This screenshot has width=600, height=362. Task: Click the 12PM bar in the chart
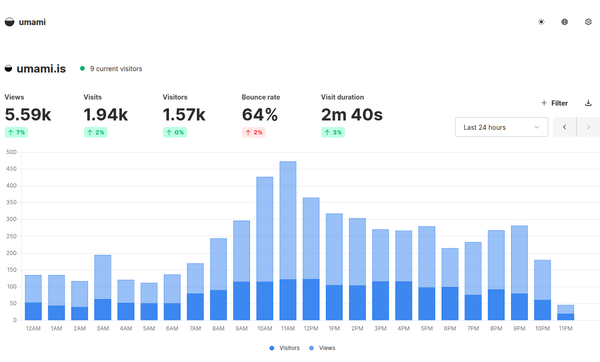[311, 259]
